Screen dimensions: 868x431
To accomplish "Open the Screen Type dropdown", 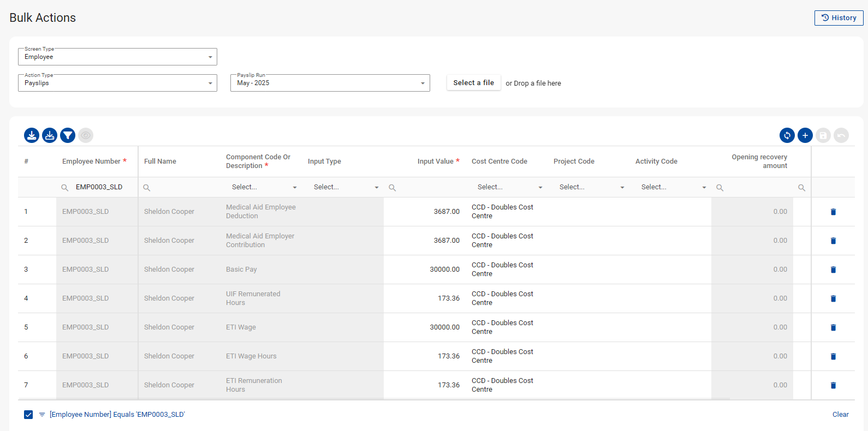I will (117, 57).
